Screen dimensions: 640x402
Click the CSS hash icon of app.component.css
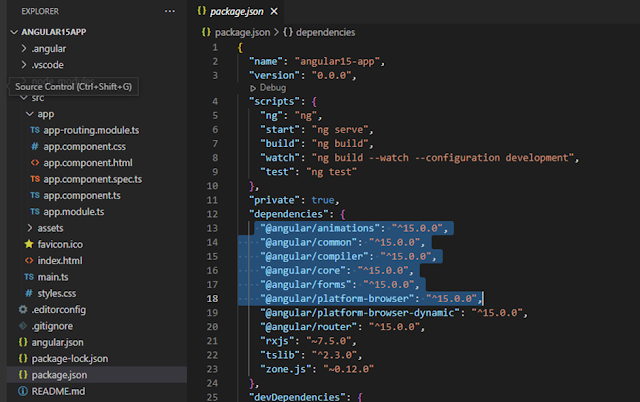(35, 146)
